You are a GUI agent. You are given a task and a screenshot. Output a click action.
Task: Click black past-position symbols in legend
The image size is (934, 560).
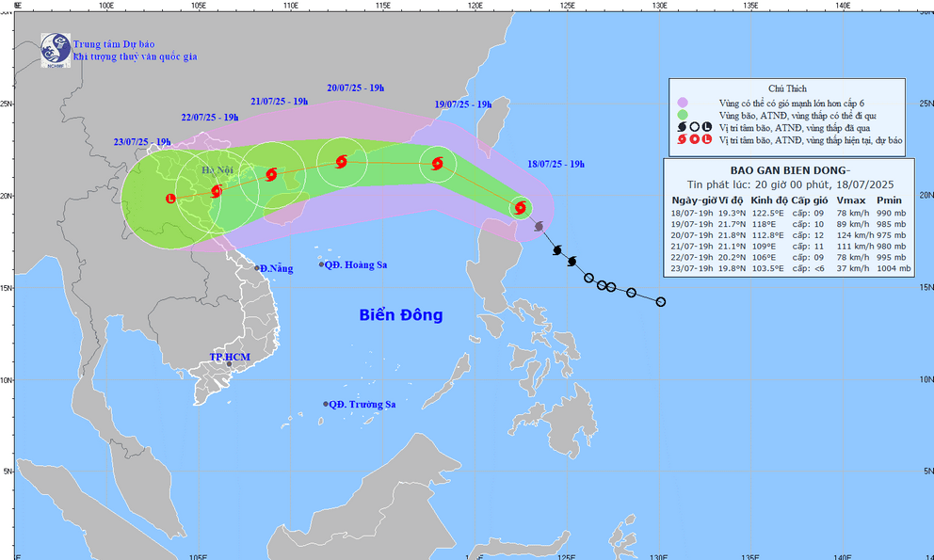point(694,127)
